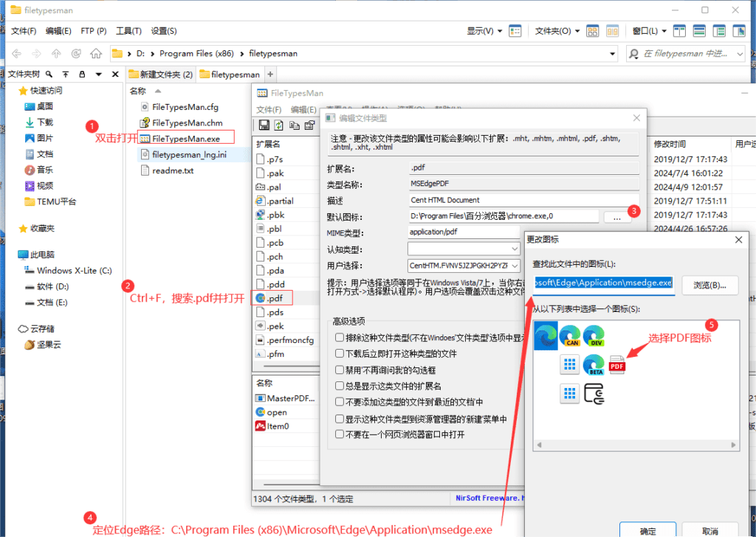This screenshot has height=537, width=756.
Task: Check 排除这种文件类型 option
Action: pyautogui.click(x=340, y=338)
